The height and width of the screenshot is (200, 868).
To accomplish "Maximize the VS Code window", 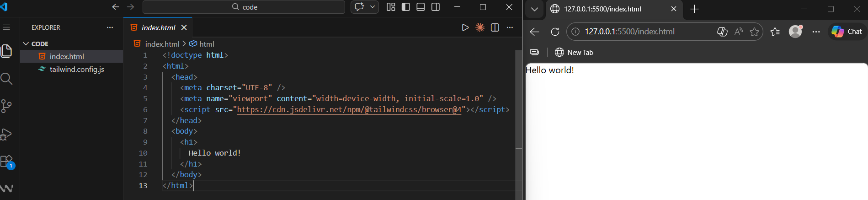I will click(483, 7).
